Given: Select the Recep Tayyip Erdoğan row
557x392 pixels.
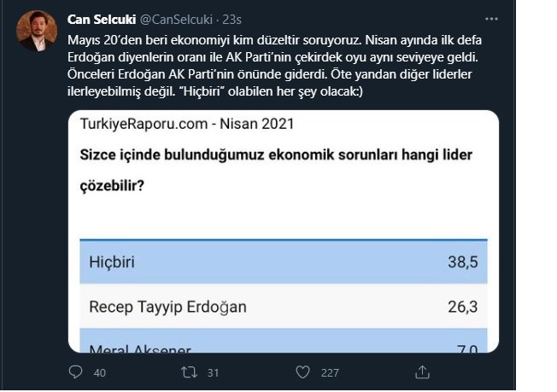Looking at the screenshot, I should (284, 306).
